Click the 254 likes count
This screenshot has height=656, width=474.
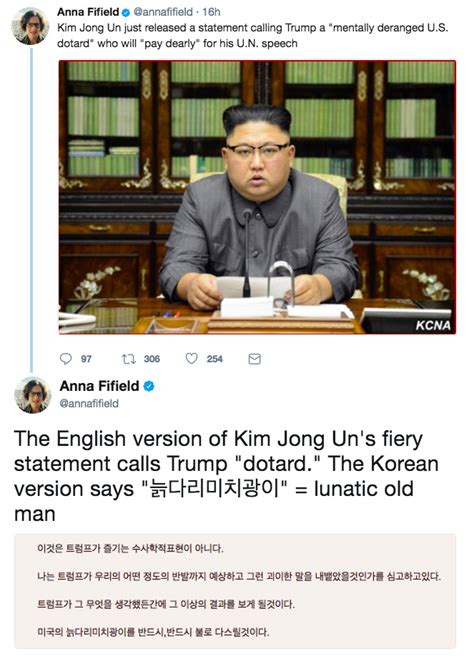[215, 359]
